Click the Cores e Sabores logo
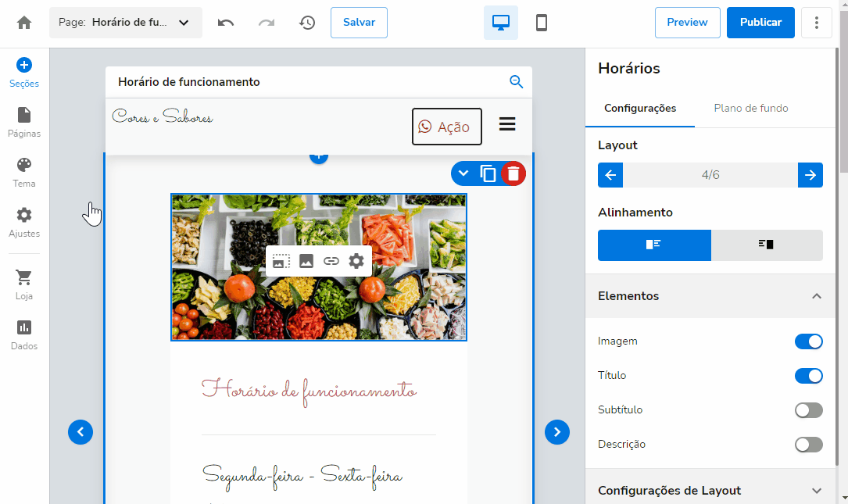This screenshot has width=848, height=504. [x=163, y=116]
